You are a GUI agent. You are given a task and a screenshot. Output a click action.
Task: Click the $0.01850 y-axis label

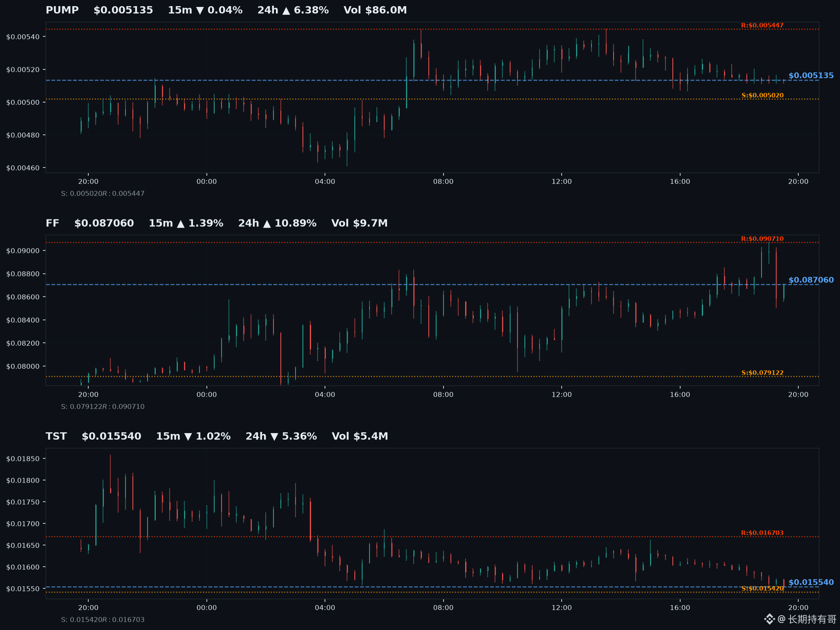(23, 459)
